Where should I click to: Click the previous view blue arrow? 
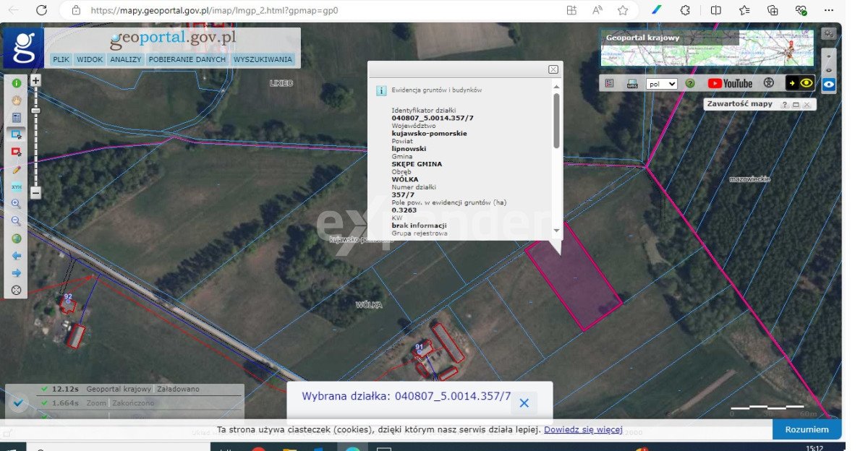tap(16, 255)
